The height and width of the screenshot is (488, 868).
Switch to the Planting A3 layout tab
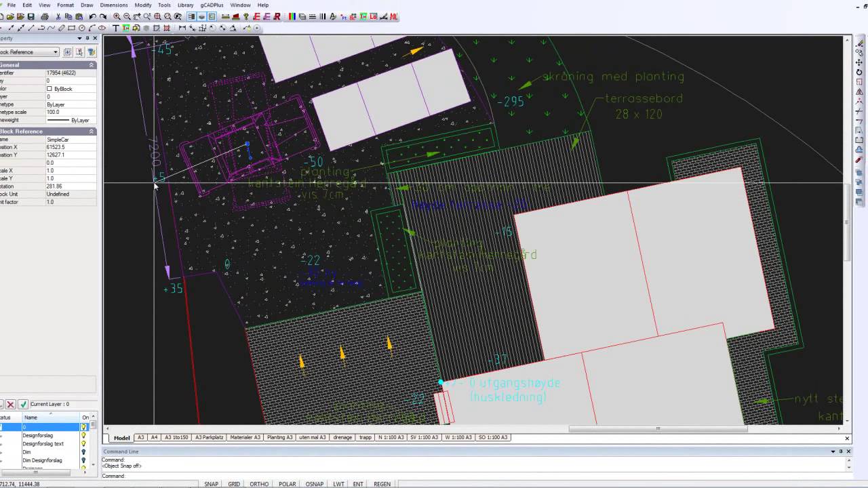tap(280, 437)
